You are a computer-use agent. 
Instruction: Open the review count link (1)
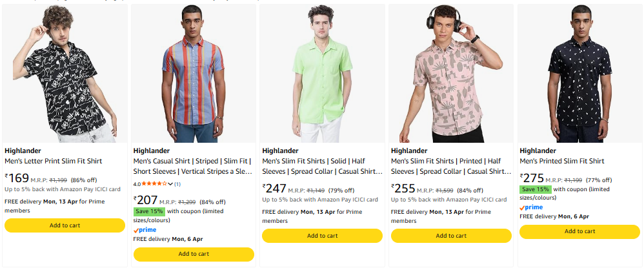tap(177, 184)
